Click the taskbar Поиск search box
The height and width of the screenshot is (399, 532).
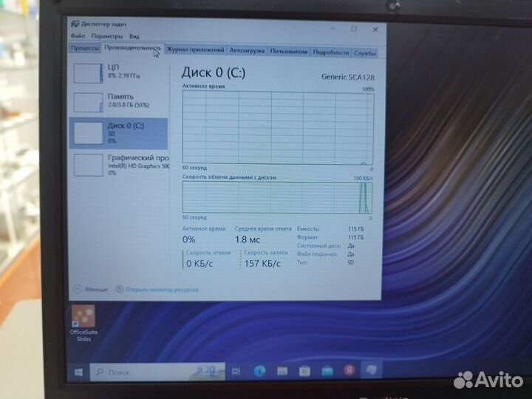[x=157, y=372]
